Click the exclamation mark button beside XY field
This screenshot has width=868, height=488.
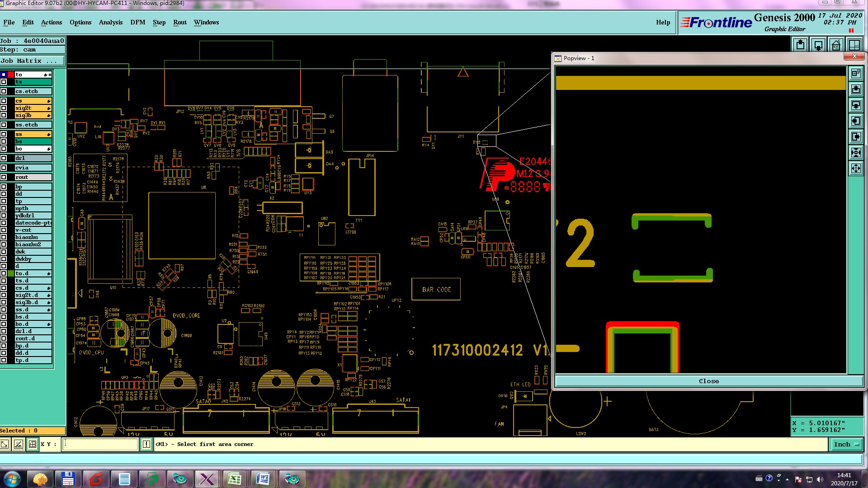tap(146, 445)
